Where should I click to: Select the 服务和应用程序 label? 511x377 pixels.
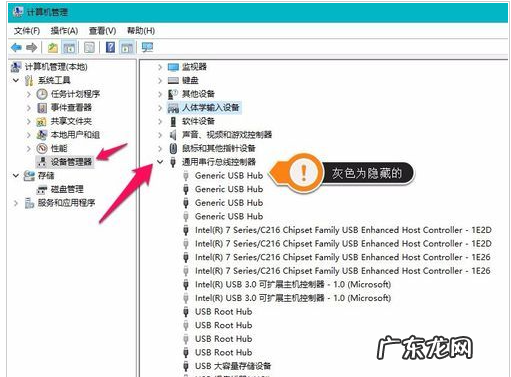[66, 203]
